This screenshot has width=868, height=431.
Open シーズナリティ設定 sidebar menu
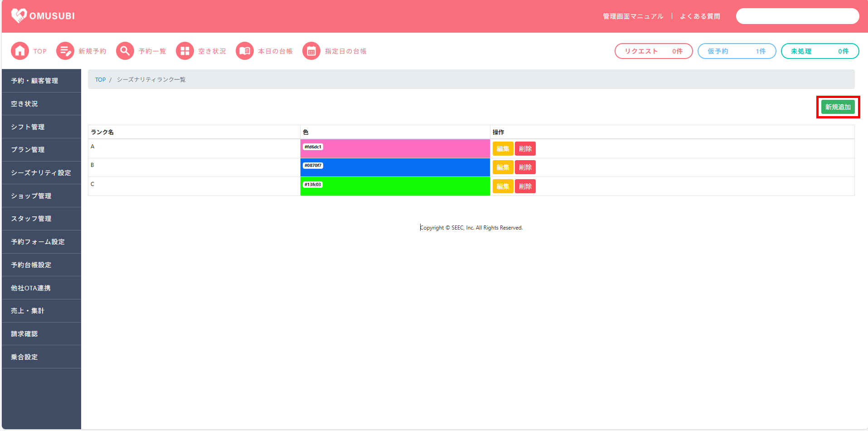click(x=41, y=173)
